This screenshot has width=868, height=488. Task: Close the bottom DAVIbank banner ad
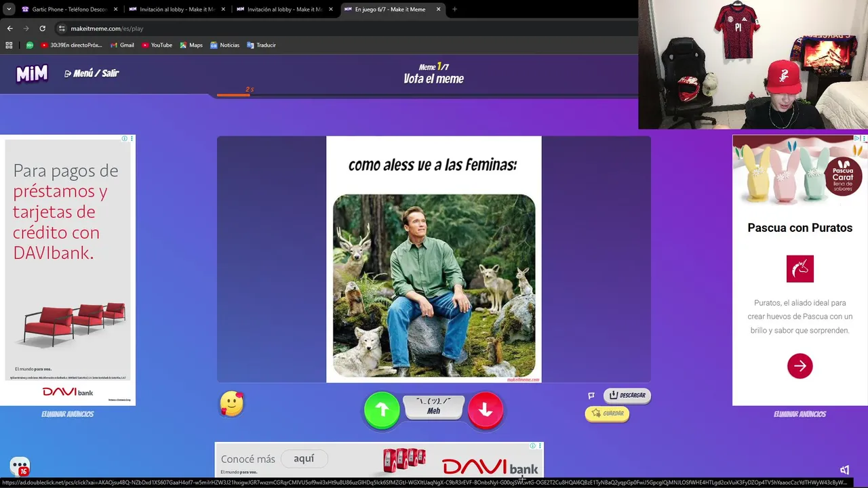[540, 446]
